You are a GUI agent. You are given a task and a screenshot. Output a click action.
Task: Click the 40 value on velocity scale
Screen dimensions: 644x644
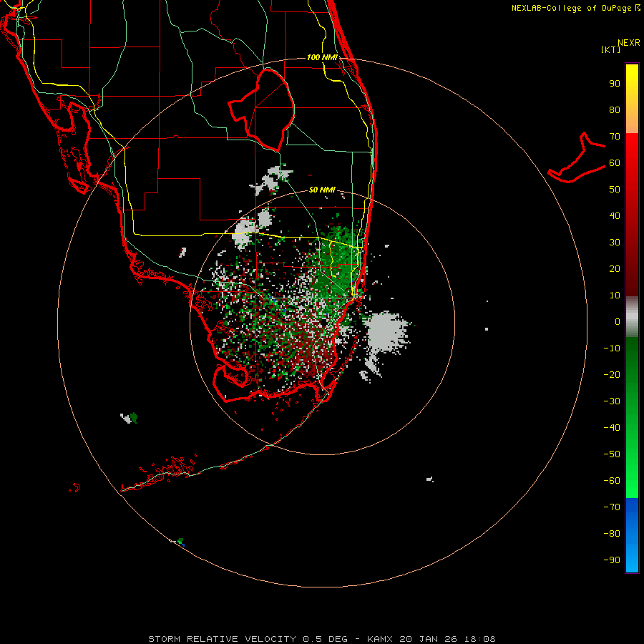(x=615, y=215)
